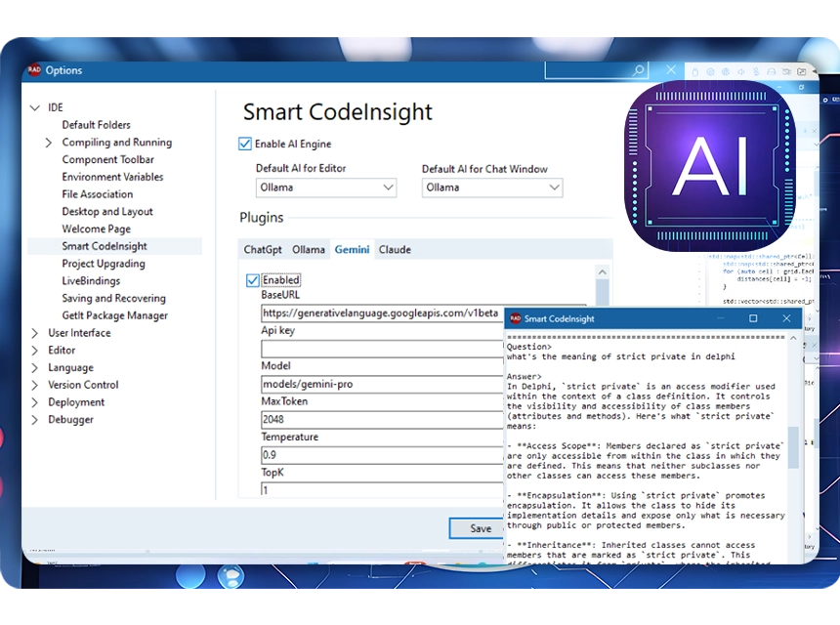Select File Association in the tree

click(98, 194)
